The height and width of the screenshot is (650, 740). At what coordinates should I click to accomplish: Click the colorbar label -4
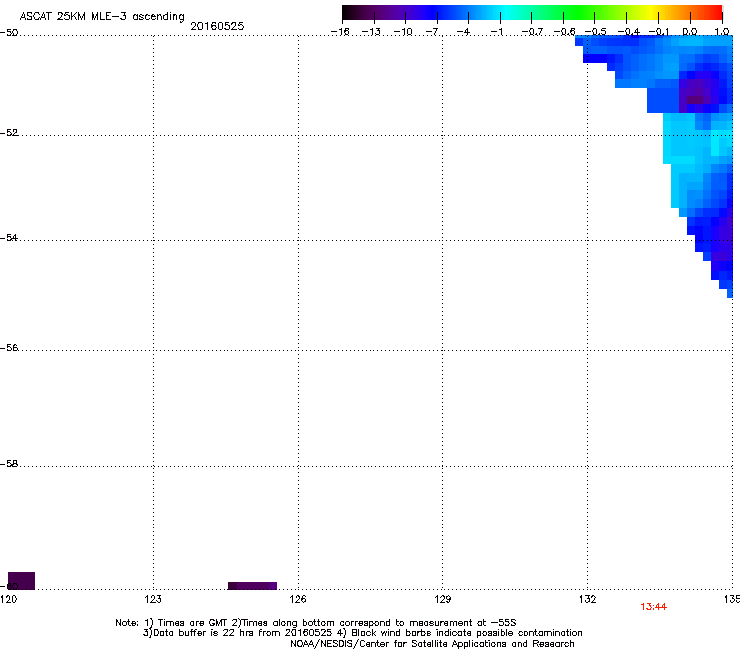[463, 32]
